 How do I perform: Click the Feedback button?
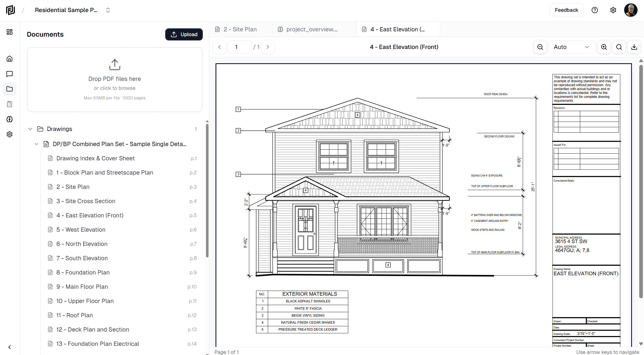(x=566, y=10)
